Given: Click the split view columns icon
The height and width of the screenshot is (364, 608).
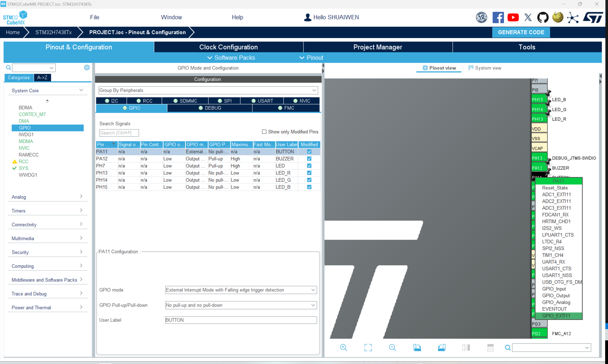Looking at the screenshot, I should 466,347.
